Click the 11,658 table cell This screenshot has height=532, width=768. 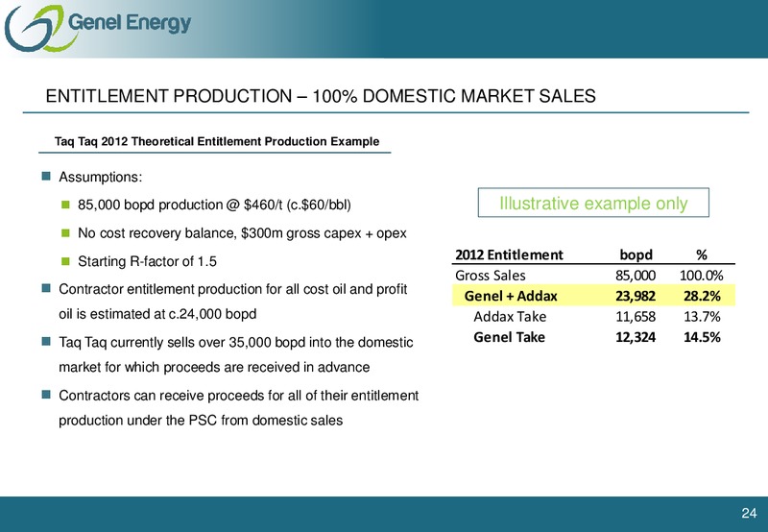coord(636,317)
